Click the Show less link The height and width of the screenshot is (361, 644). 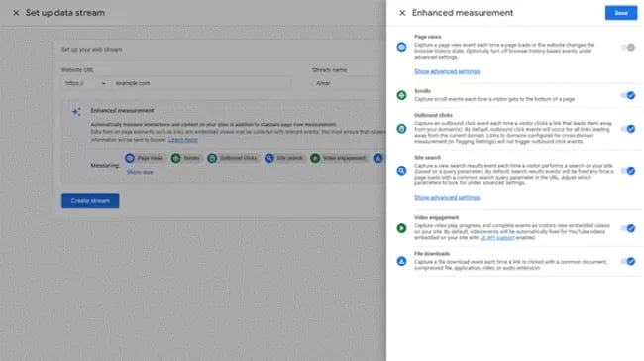coord(140,172)
